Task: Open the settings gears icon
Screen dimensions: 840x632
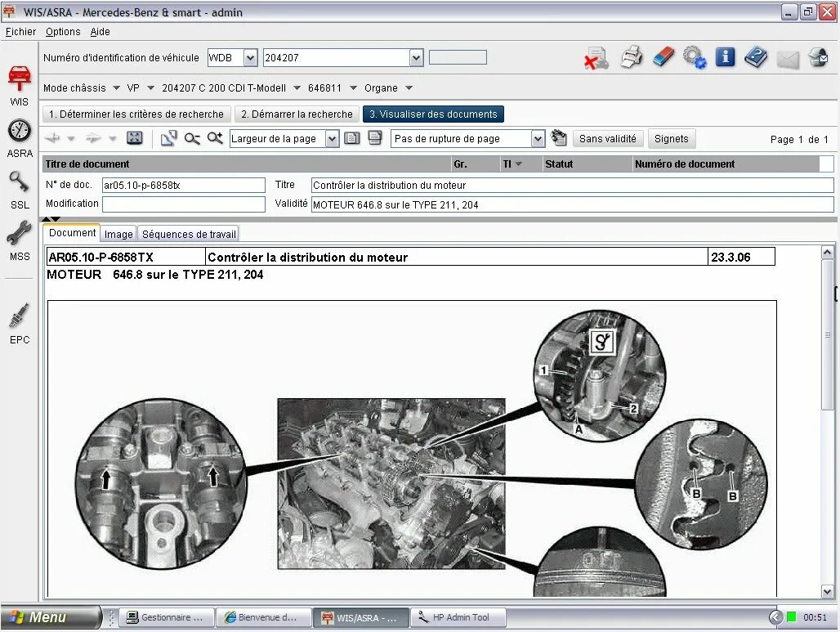Action: click(695, 57)
